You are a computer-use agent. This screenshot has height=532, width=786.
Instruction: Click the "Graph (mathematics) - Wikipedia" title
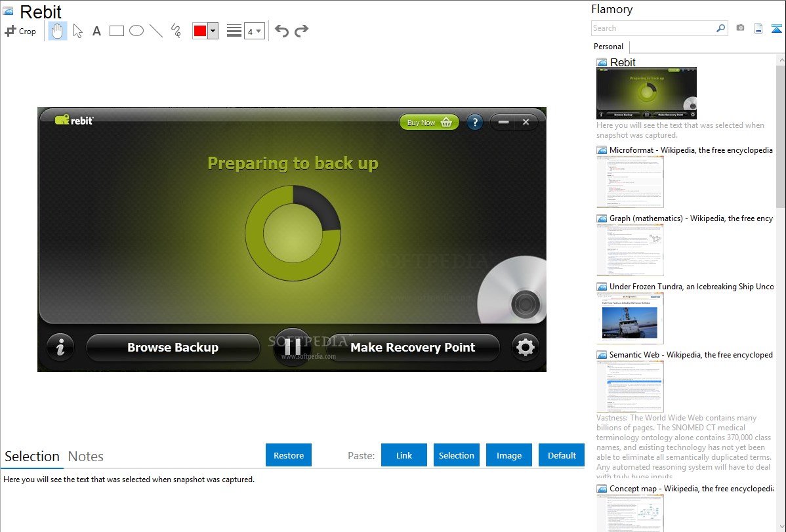[x=691, y=218]
